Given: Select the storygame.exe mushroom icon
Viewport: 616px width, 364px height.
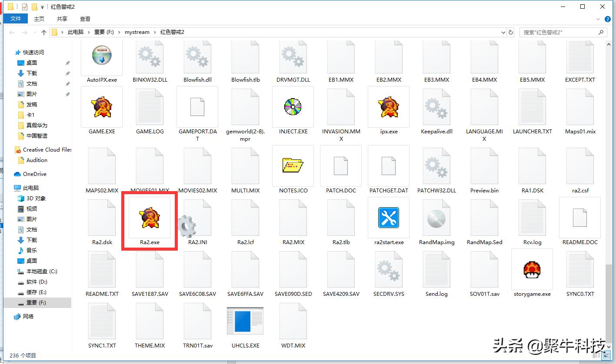Looking at the screenshot, I should [532, 270].
